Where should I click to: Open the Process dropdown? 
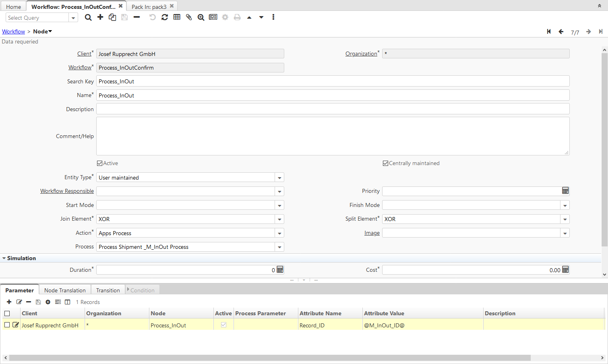tap(279, 246)
